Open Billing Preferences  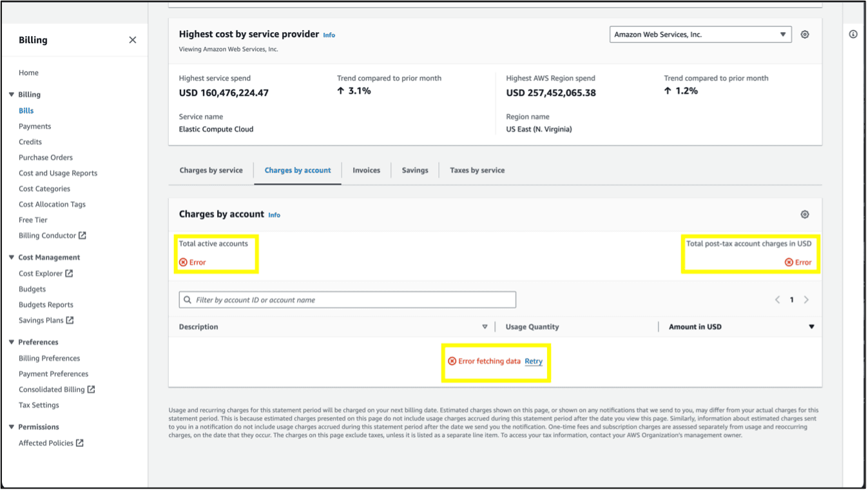50,359
